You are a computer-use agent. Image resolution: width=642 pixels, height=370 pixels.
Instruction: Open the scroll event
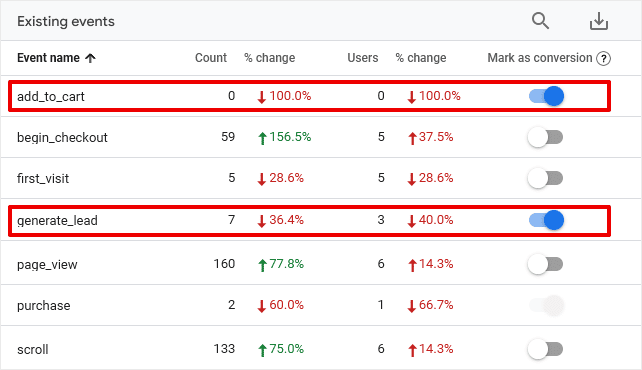(x=33, y=350)
